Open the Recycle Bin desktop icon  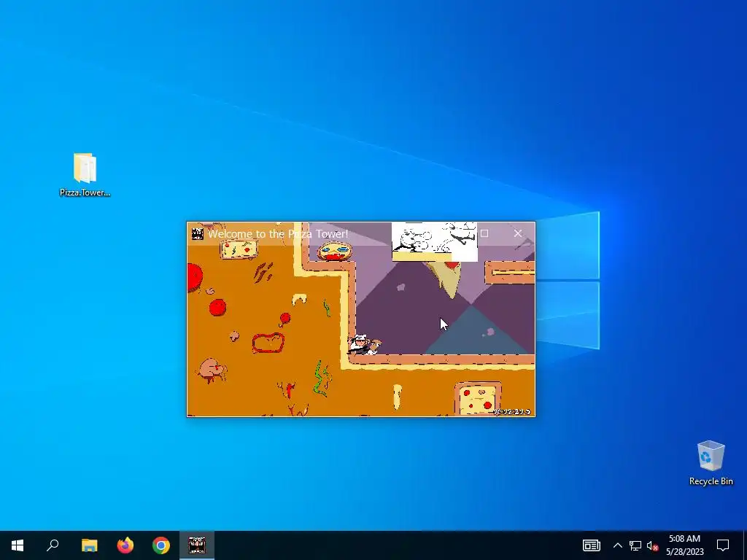pyautogui.click(x=711, y=463)
